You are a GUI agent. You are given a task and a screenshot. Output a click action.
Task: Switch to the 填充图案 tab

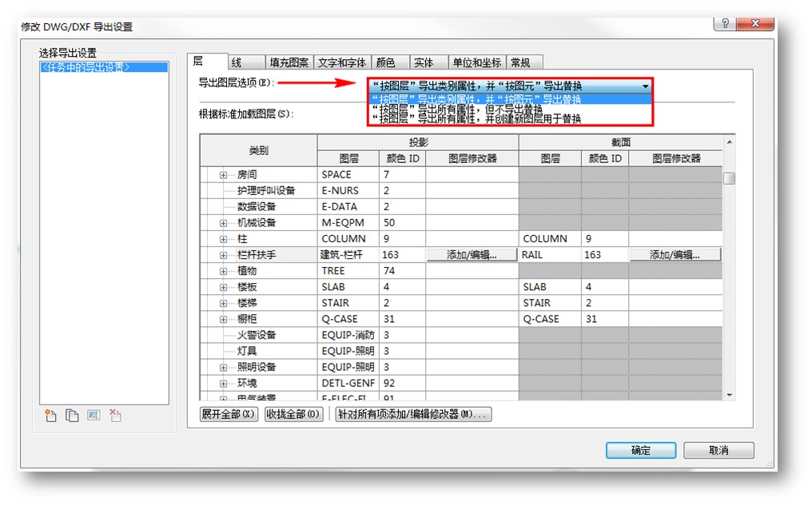click(289, 62)
